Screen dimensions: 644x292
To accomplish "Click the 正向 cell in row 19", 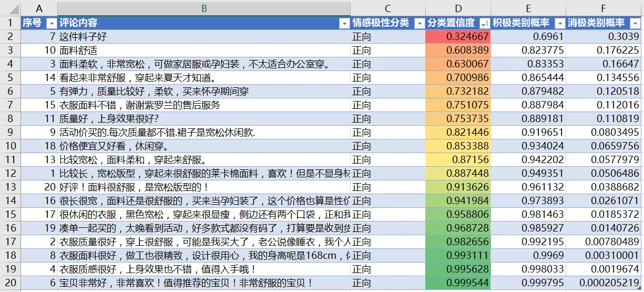I will pyautogui.click(x=388, y=269).
